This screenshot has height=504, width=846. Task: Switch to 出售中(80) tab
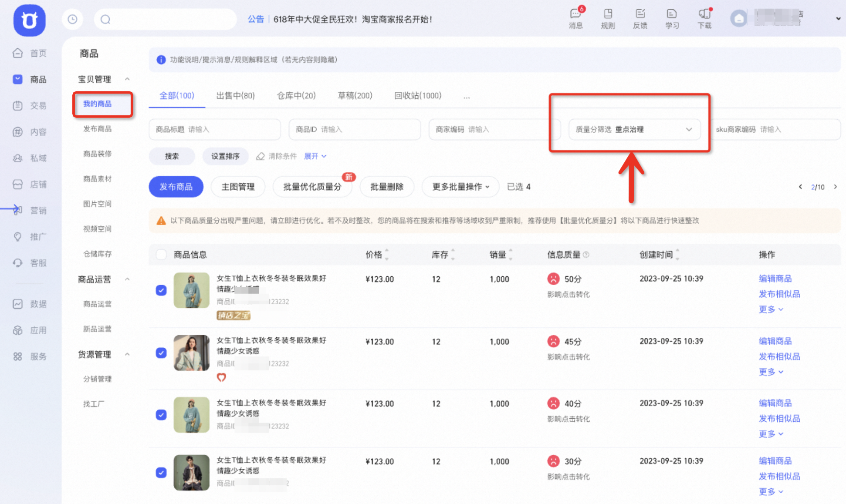click(x=235, y=96)
